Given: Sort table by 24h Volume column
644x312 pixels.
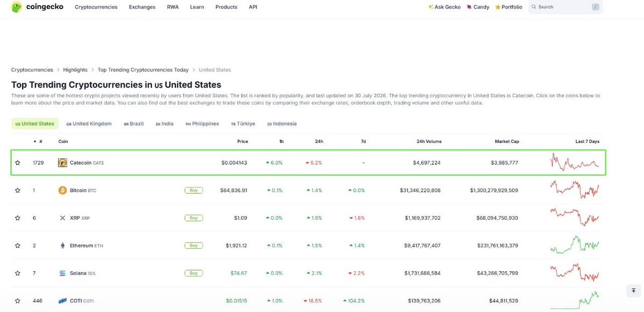Looking at the screenshot, I should [x=429, y=142].
